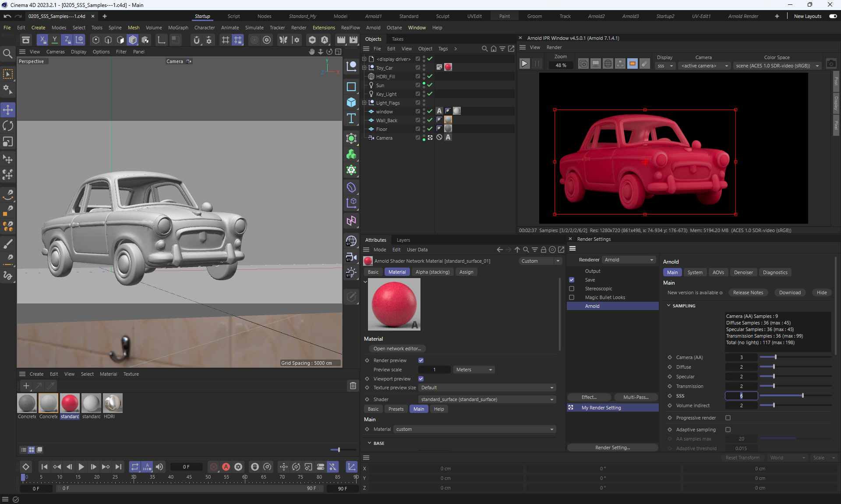841x504 pixels.
Task: Start the Arnold IPR render play button
Action: pyautogui.click(x=524, y=64)
